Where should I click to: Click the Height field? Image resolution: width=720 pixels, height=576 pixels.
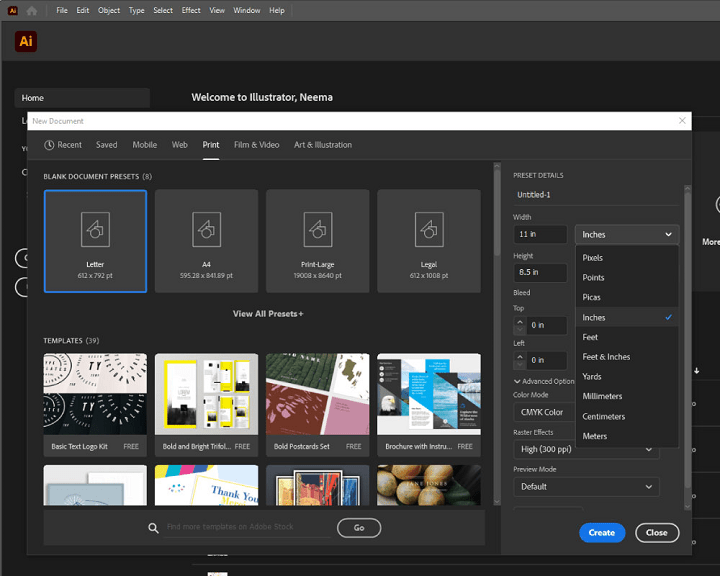pyautogui.click(x=540, y=272)
